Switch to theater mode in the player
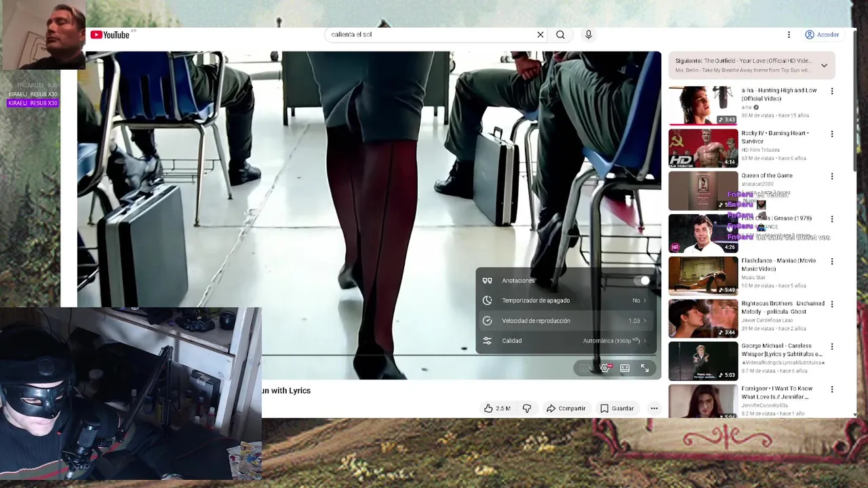Viewport: 868px width, 488px height. coord(625,368)
